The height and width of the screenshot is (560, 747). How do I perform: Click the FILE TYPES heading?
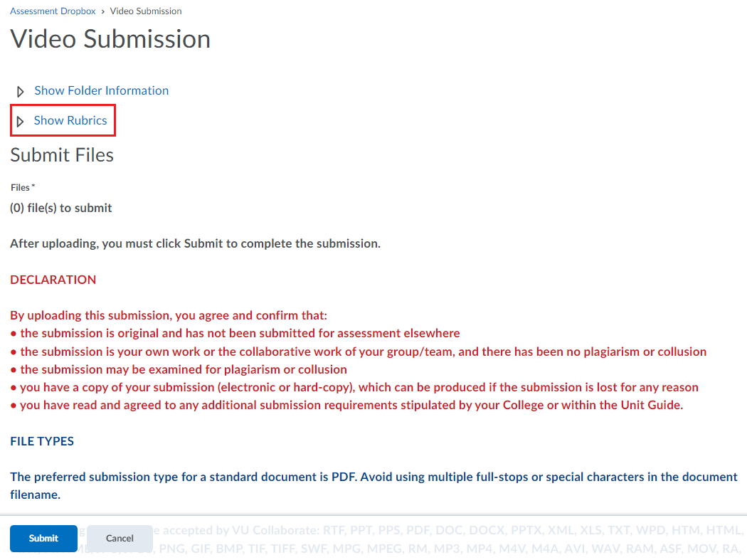tap(42, 441)
